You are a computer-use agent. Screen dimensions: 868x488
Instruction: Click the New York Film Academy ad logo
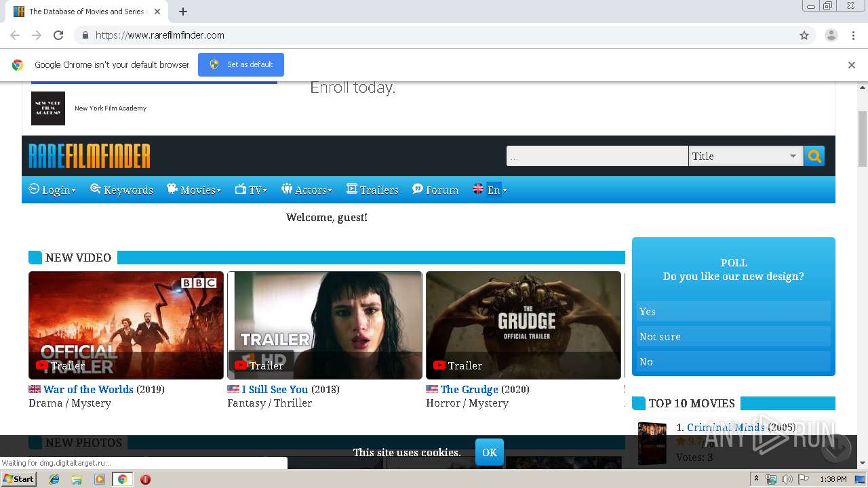click(48, 108)
